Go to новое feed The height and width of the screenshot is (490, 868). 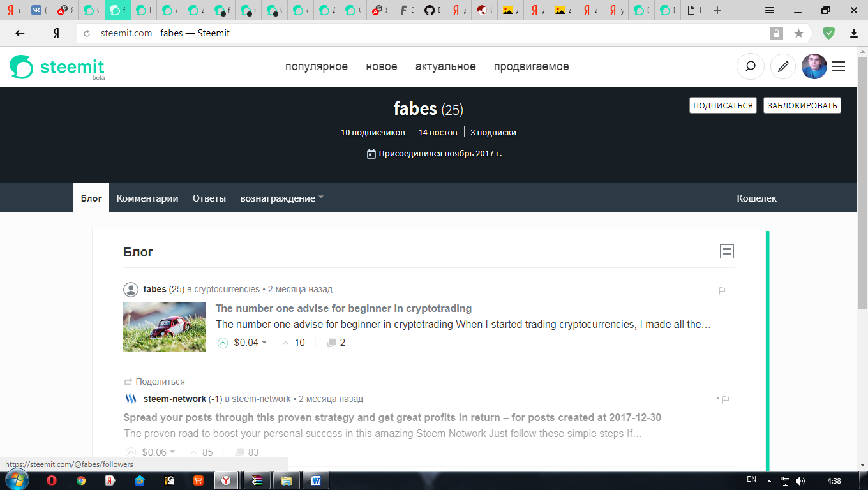tap(382, 66)
